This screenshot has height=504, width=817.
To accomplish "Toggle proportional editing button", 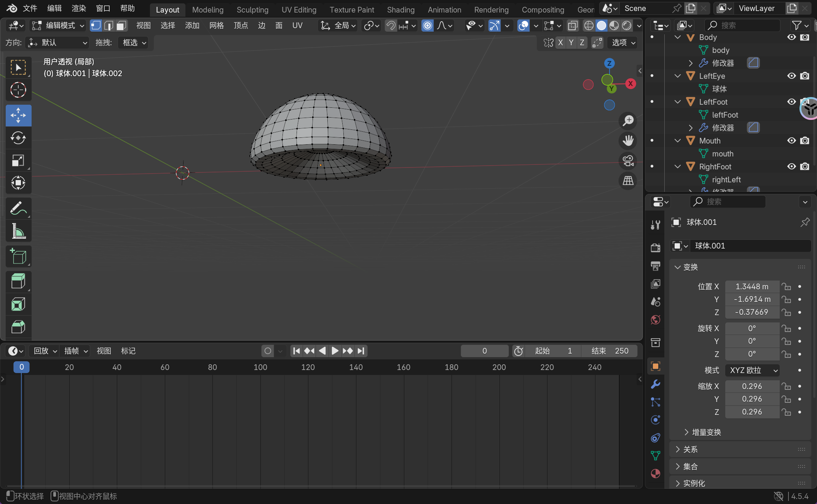I will tap(428, 26).
